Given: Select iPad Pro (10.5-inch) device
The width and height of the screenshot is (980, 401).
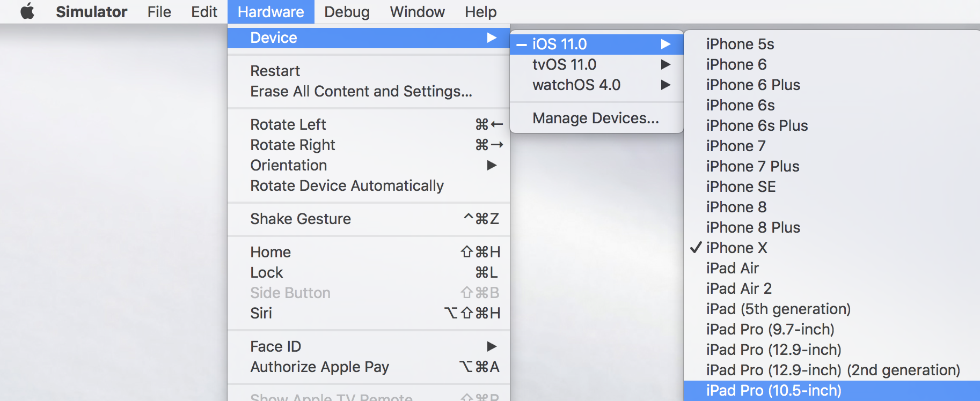Looking at the screenshot, I should click(773, 390).
